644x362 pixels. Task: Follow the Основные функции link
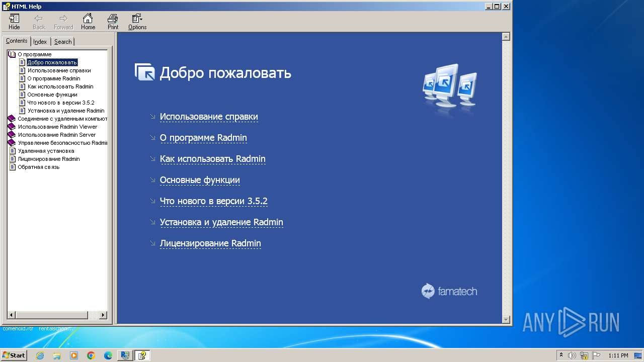point(200,180)
